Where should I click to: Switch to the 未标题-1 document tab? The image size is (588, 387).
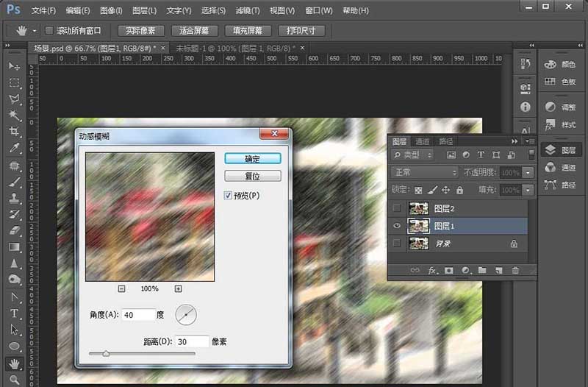235,49
